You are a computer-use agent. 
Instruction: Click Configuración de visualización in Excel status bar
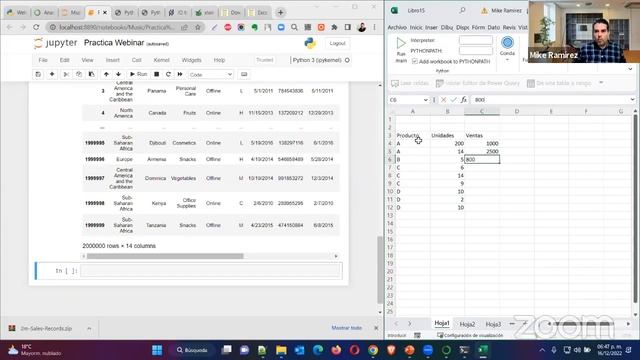tap(470, 335)
